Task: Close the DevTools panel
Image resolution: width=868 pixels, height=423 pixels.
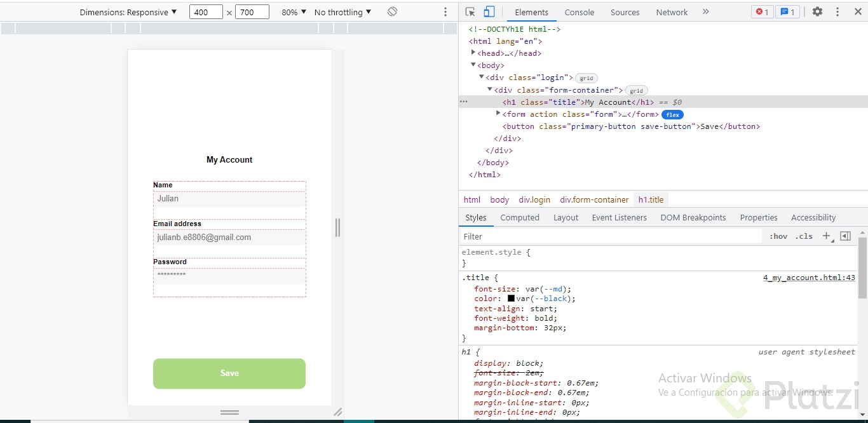Action: [858, 12]
